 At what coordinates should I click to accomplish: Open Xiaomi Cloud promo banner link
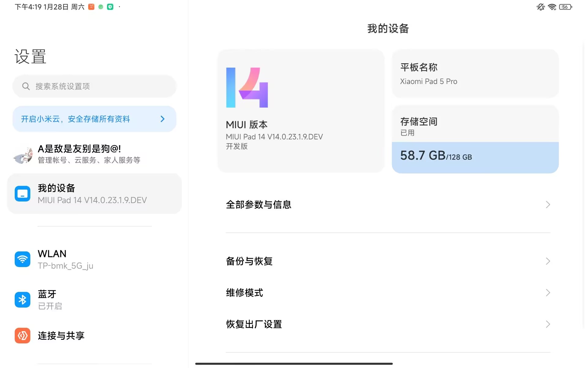(x=95, y=119)
